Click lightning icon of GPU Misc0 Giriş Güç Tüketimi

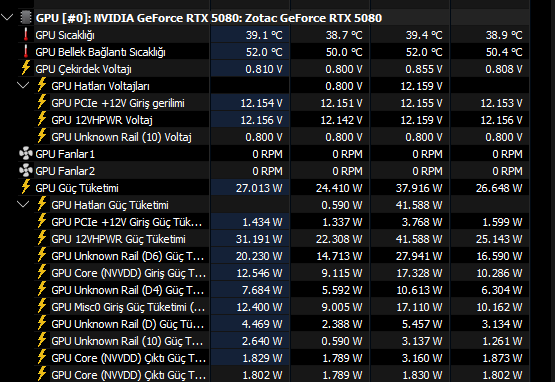click(x=42, y=306)
